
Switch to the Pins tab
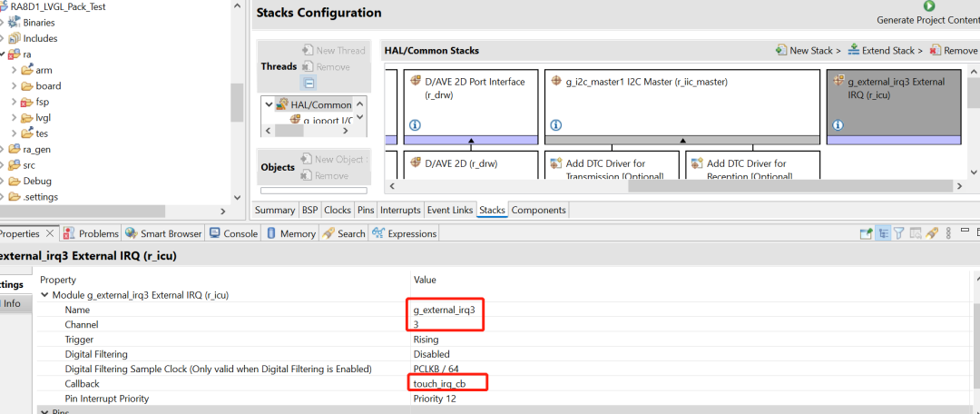[366, 210]
